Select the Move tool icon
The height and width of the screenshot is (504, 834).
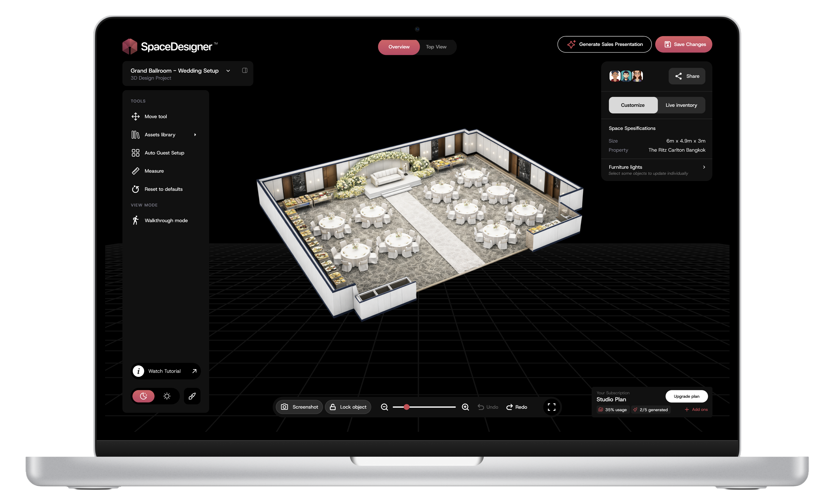point(135,116)
